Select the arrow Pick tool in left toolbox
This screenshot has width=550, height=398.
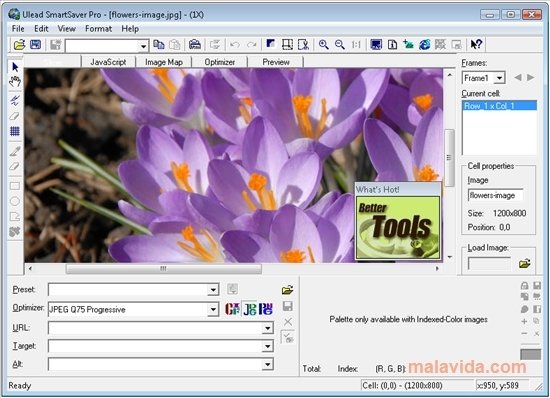point(15,67)
